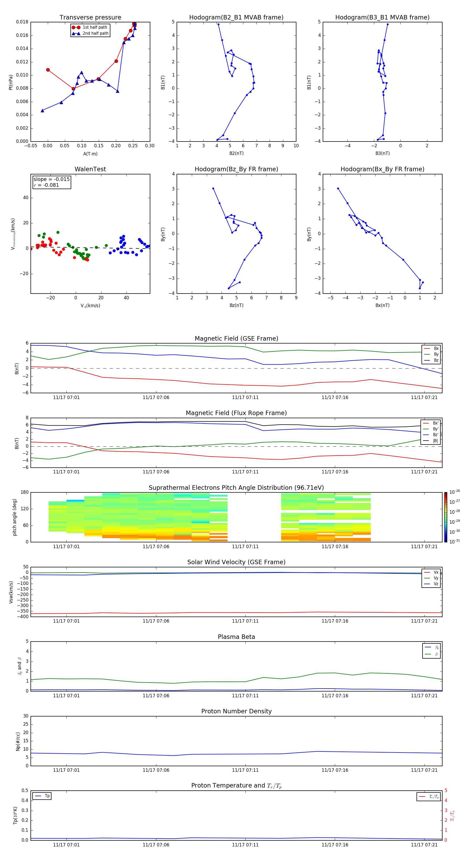This screenshot has height=868, width=473.
Task: Click the 'V_A(km/s)' axis label
Action: 90,306
